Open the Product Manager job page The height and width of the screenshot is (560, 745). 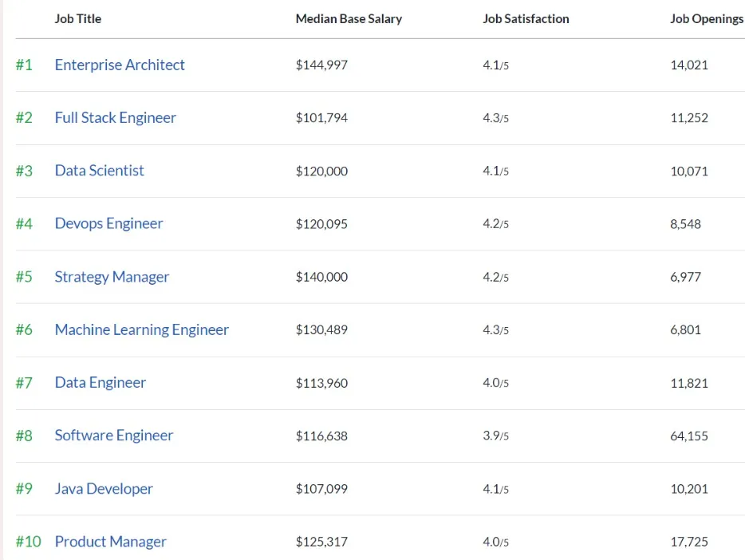[110, 541]
